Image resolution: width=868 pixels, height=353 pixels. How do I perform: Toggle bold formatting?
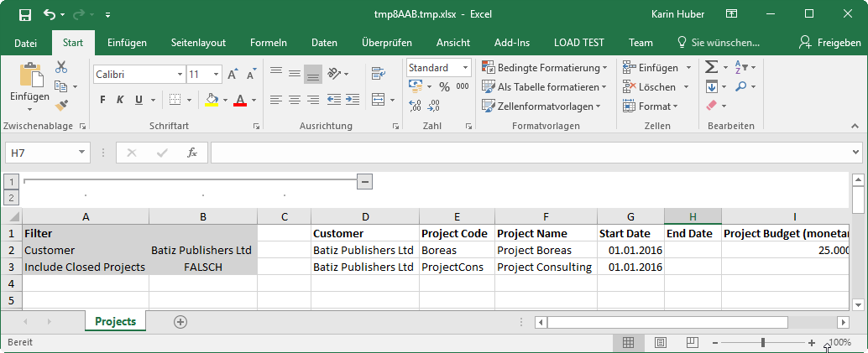click(x=102, y=100)
